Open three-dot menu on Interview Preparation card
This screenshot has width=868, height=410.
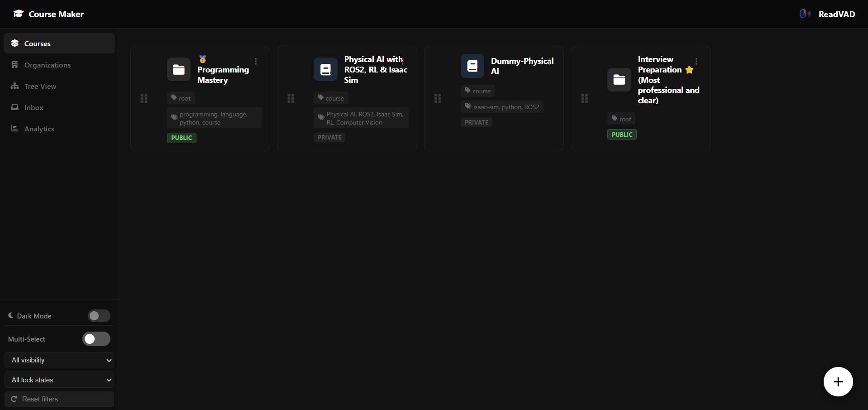696,62
